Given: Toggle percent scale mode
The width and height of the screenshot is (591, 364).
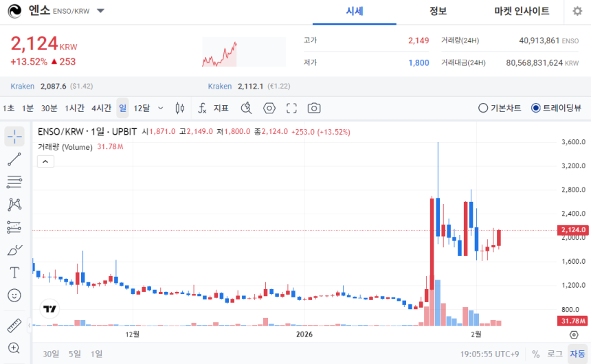Looking at the screenshot, I should click(x=535, y=354).
